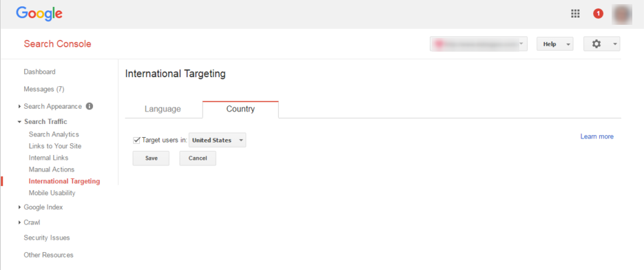This screenshot has width=644, height=270.
Task: Expand the Google Index section
Action: pyautogui.click(x=19, y=207)
